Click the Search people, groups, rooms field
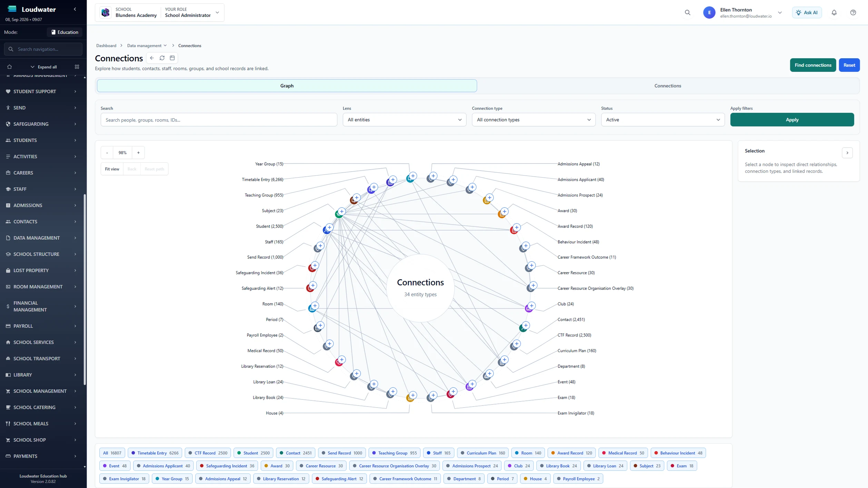Screen dimensions: 868x488 pos(219,120)
